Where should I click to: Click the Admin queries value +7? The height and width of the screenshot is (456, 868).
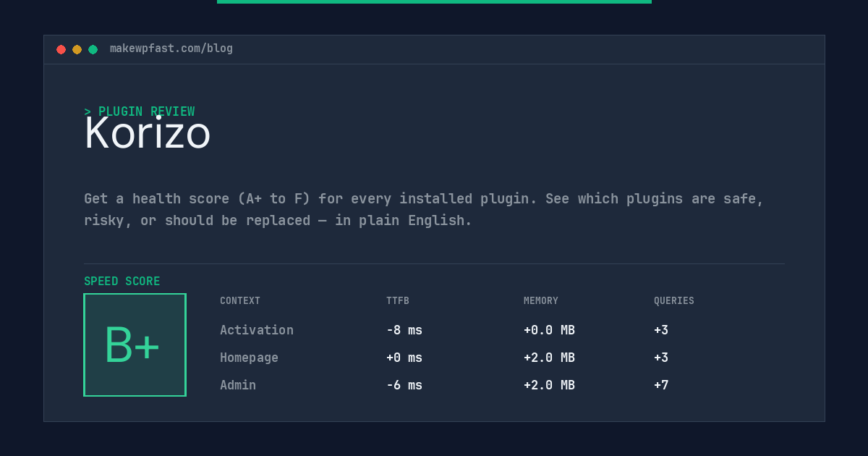coord(661,385)
